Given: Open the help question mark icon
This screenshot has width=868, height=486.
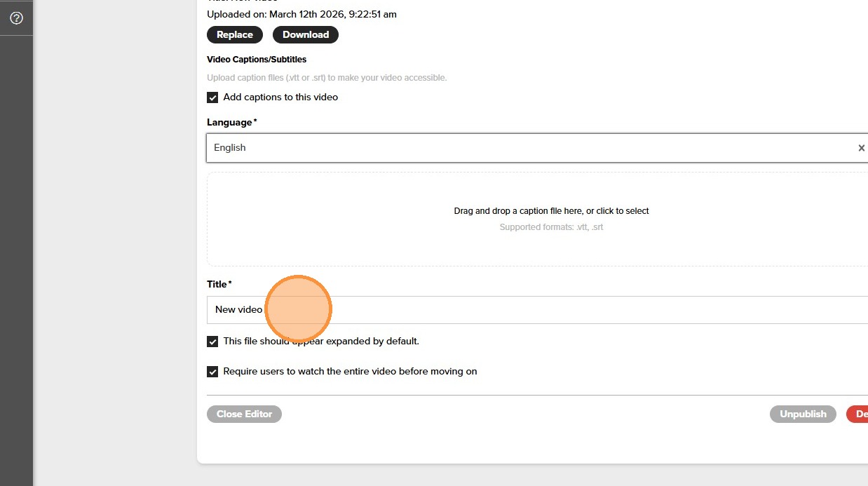Looking at the screenshot, I should click(16, 18).
